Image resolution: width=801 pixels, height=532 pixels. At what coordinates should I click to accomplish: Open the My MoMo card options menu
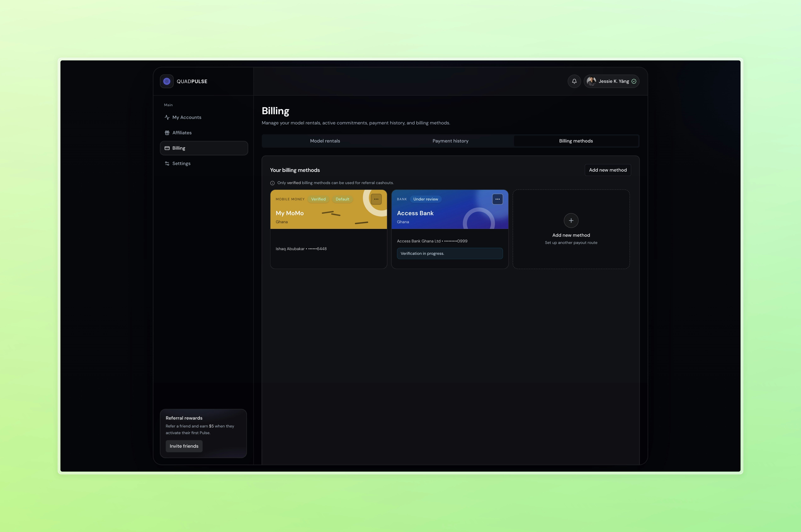tap(376, 199)
